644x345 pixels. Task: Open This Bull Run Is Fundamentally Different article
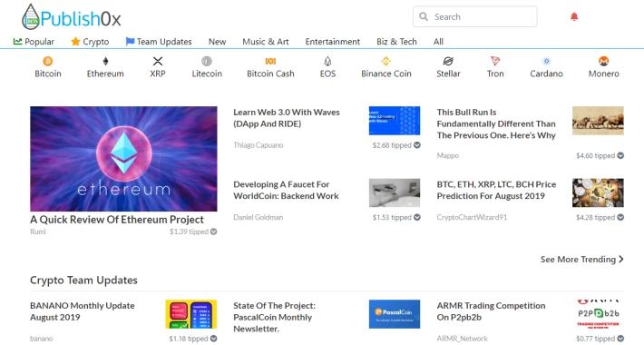(496, 123)
